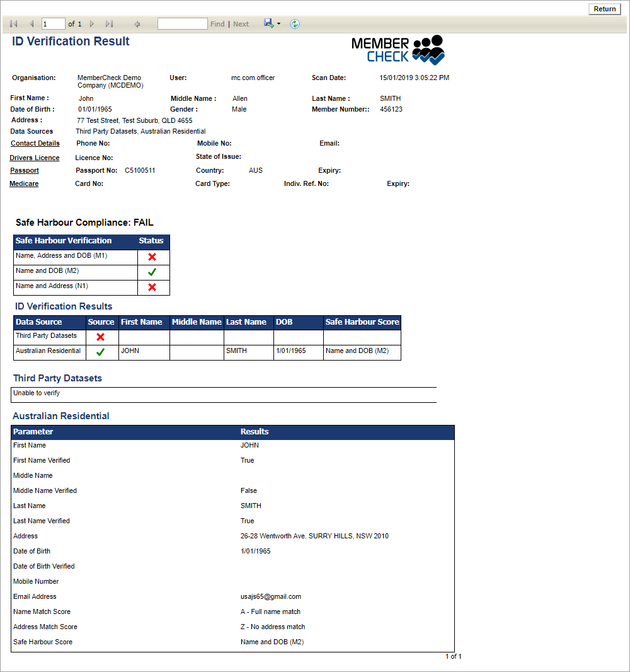Click the Next search result link
This screenshot has height=672, width=630.
[241, 24]
